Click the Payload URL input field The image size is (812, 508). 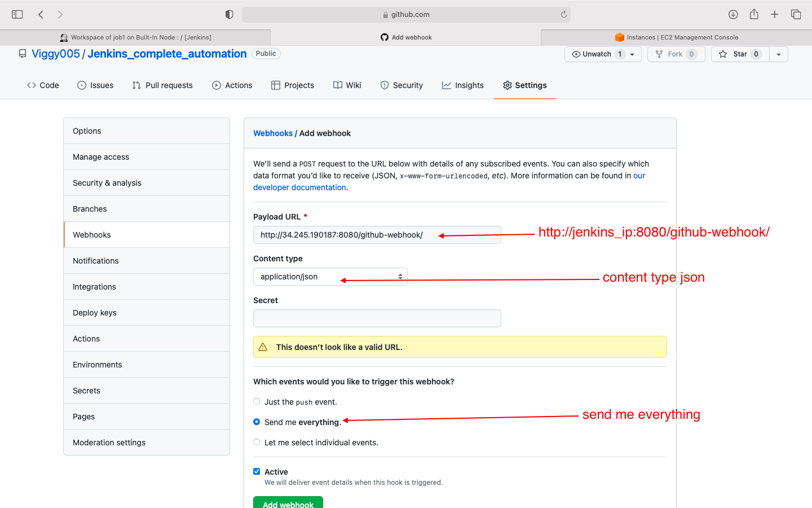[x=377, y=235]
